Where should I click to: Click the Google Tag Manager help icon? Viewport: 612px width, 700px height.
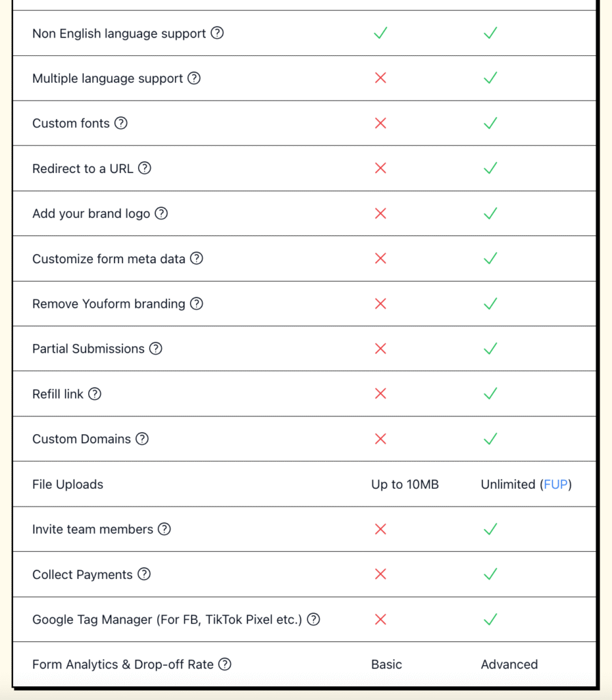click(313, 619)
